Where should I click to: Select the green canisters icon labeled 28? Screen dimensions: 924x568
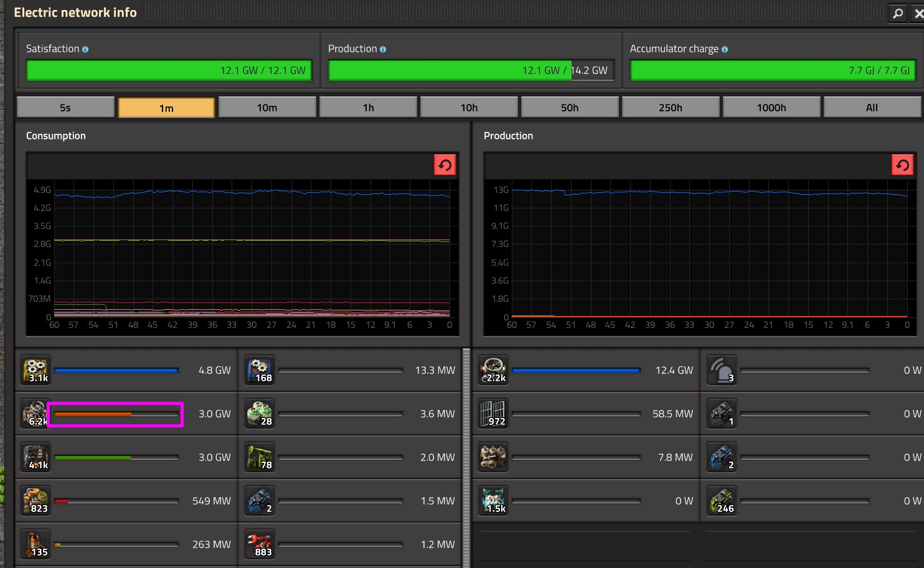tap(260, 414)
